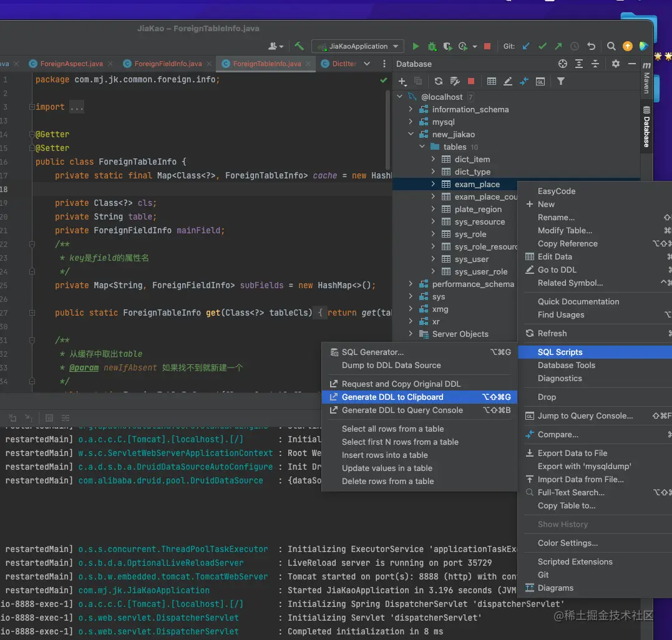Open table editor grid icon in Database toolbar
Viewport: 672px width, 640px height.
click(492, 81)
